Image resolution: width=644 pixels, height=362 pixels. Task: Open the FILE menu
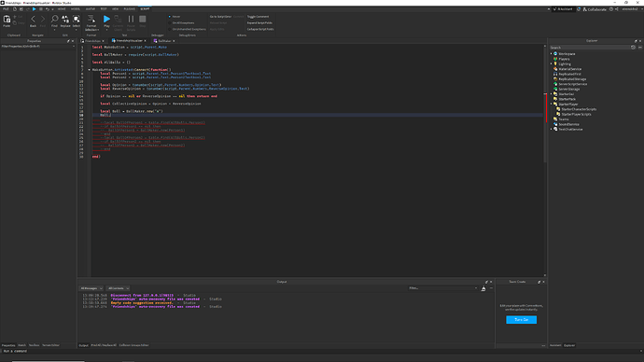click(x=6, y=9)
